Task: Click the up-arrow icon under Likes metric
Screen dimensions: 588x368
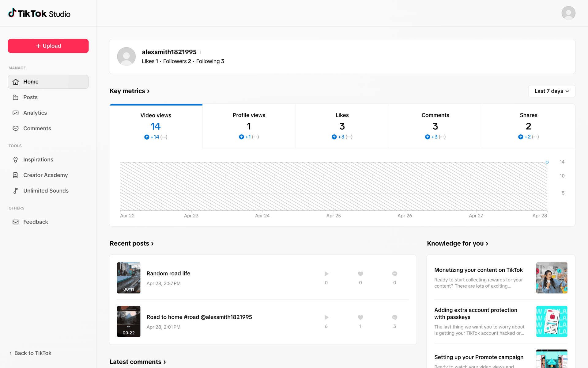Action: [x=334, y=137]
